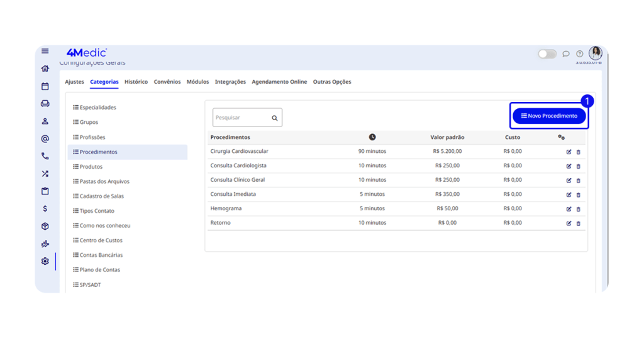Image resolution: width=644 pixels, height=338 pixels.
Task: Switch to the Histórico tab
Action: (x=136, y=82)
